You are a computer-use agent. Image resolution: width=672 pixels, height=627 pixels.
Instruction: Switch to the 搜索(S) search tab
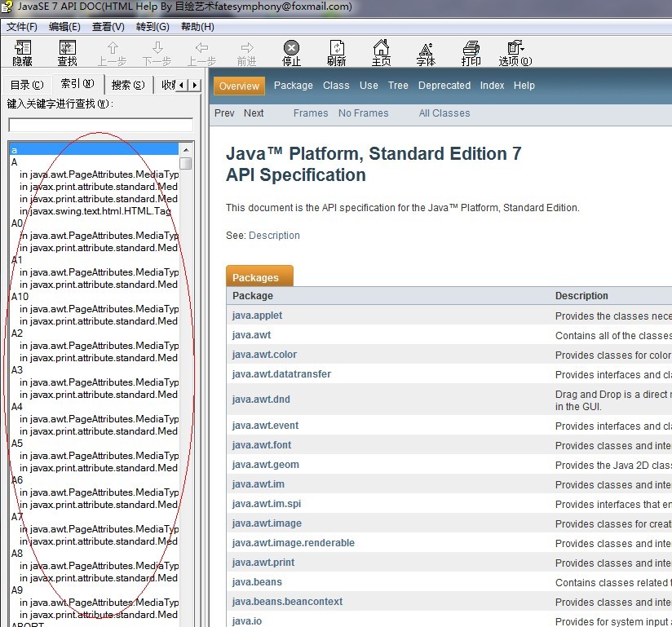click(x=128, y=85)
